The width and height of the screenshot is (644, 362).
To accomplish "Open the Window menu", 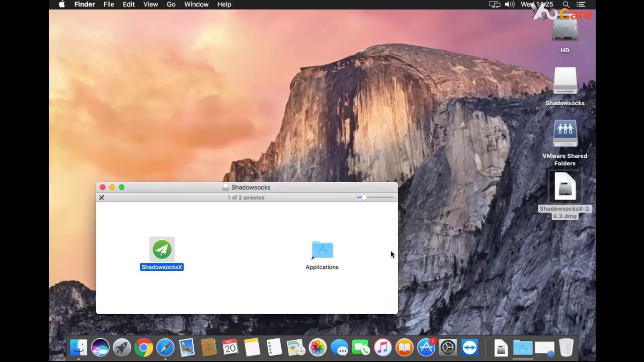I will [x=196, y=5].
